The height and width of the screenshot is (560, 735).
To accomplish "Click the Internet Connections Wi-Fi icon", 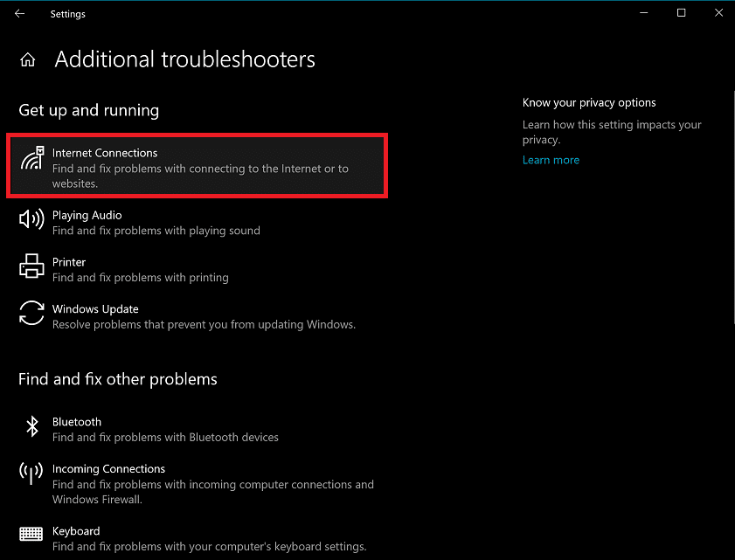I will [x=32, y=161].
